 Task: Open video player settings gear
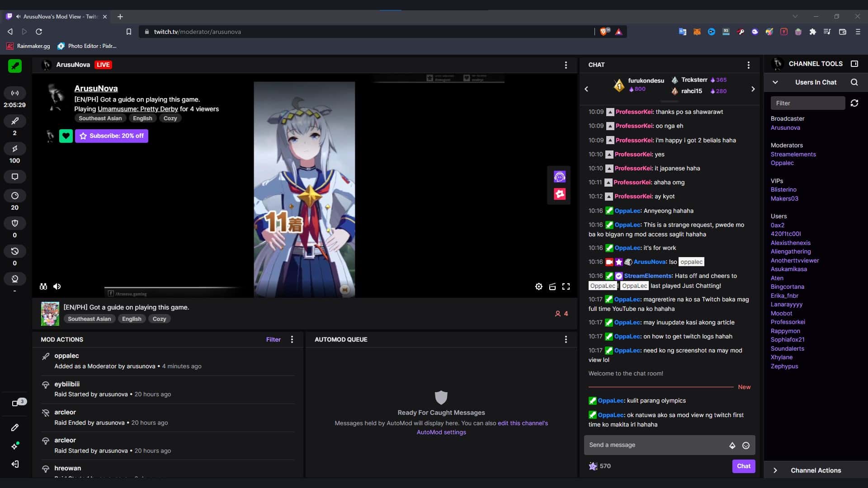coord(539,286)
